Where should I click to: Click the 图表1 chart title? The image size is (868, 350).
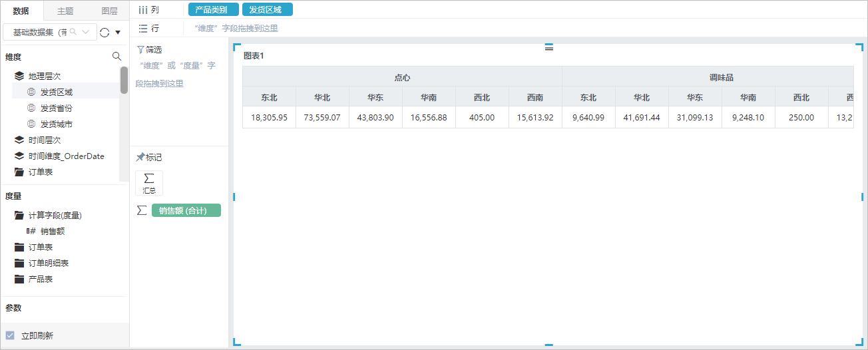click(254, 56)
